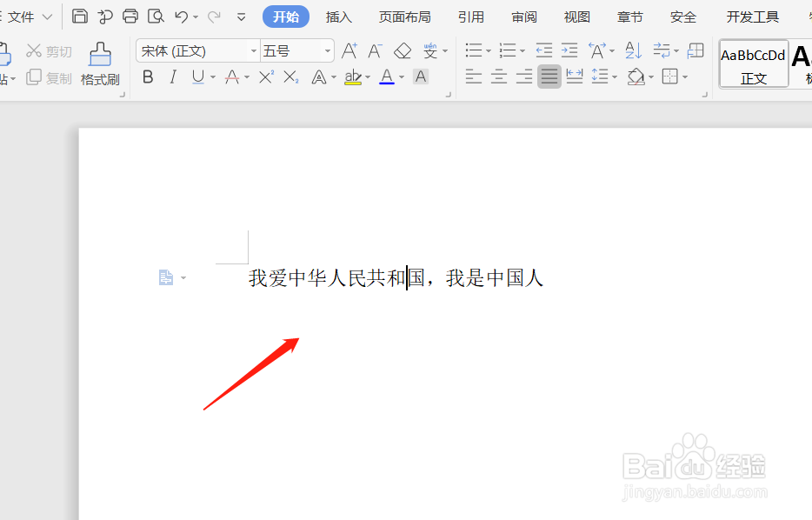The width and height of the screenshot is (812, 520).
Task: Cut selection with 剪切
Action: pos(49,51)
